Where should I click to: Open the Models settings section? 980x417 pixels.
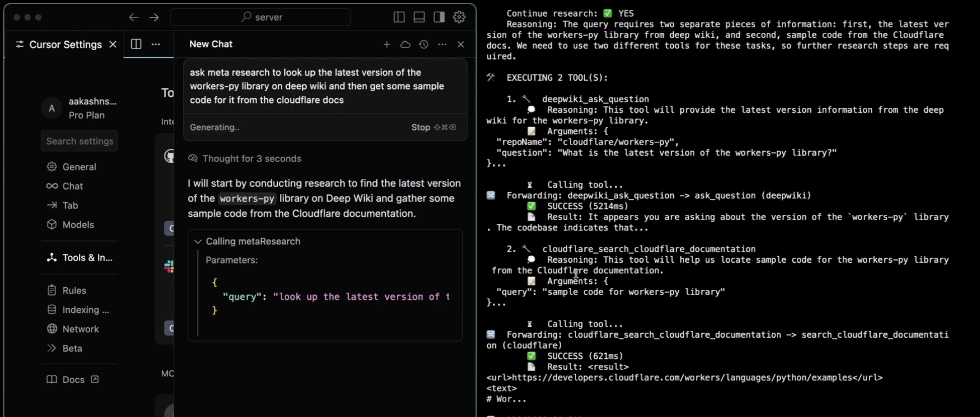[x=78, y=225]
